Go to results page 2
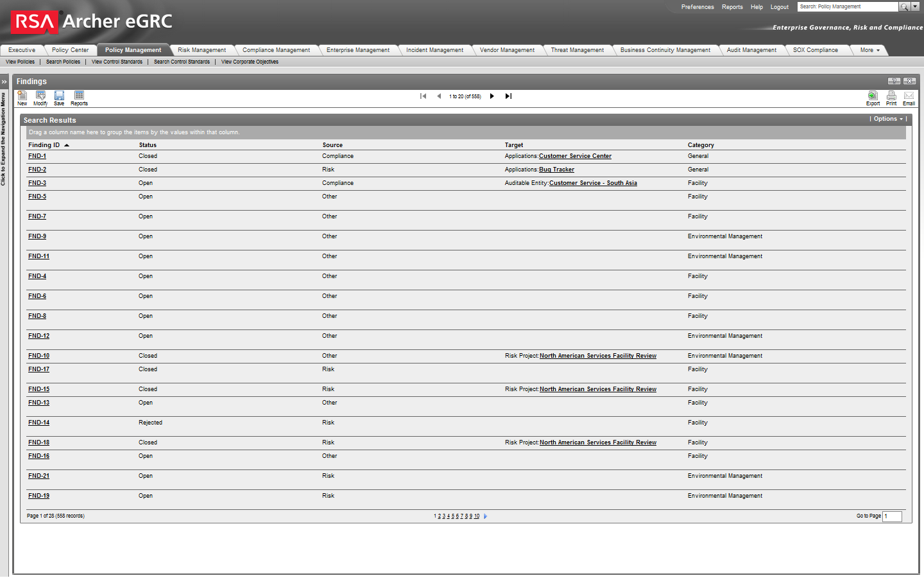 point(440,516)
